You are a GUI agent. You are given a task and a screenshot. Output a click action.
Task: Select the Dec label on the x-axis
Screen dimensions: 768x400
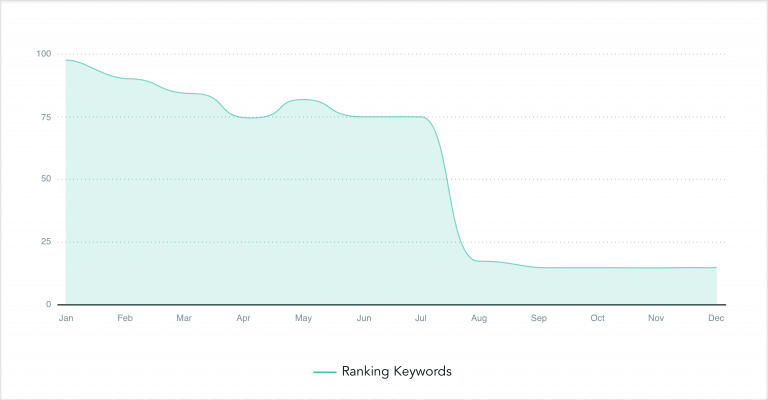point(716,318)
